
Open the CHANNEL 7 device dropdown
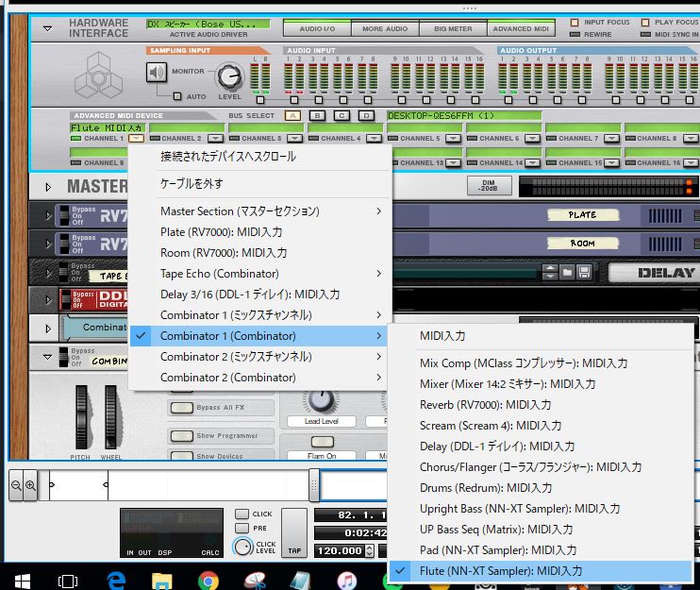click(x=611, y=139)
